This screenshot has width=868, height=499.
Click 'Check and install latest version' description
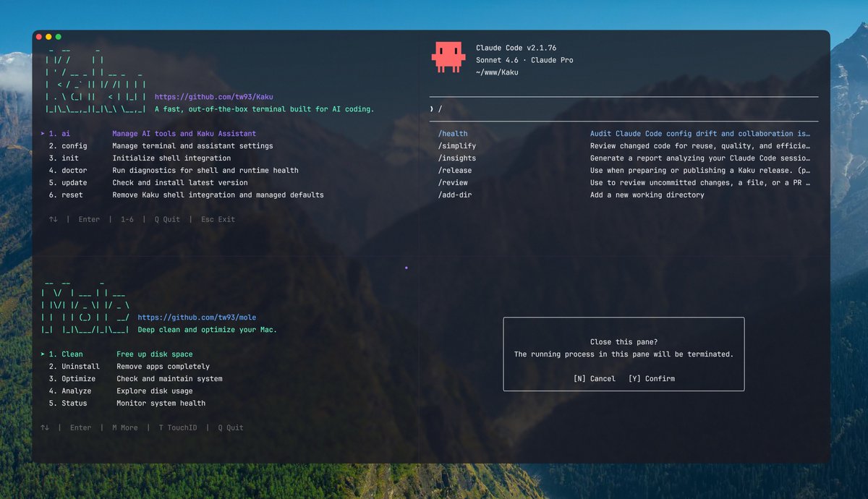[180, 183]
